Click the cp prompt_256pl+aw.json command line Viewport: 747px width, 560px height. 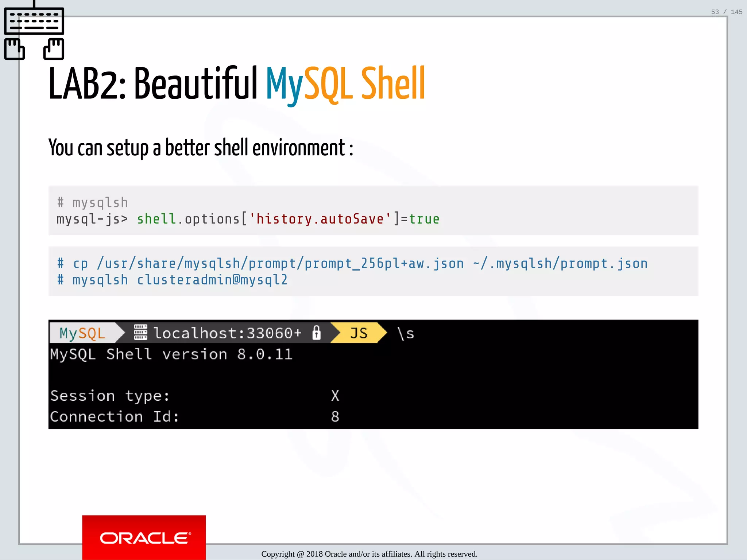click(352, 264)
